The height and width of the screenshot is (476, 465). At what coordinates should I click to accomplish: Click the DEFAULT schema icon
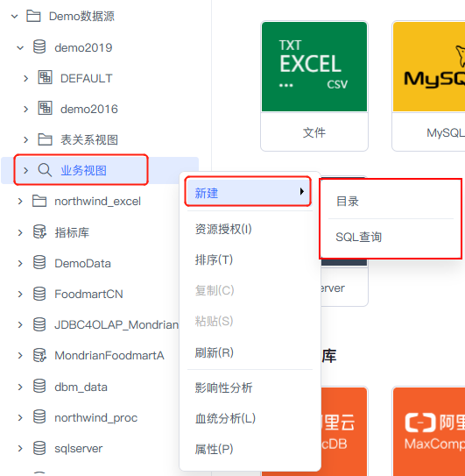coord(46,78)
